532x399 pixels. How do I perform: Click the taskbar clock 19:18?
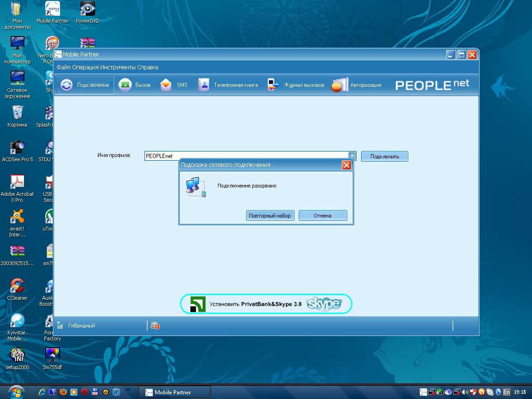pos(520,392)
